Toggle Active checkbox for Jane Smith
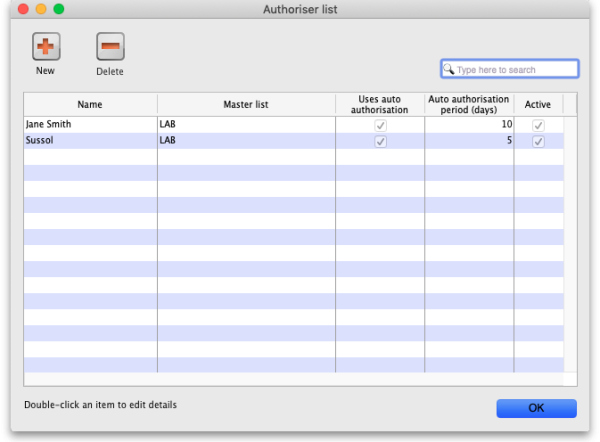The height and width of the screenshot is (442, 600). pyautogui.click(x=538, y=125)
